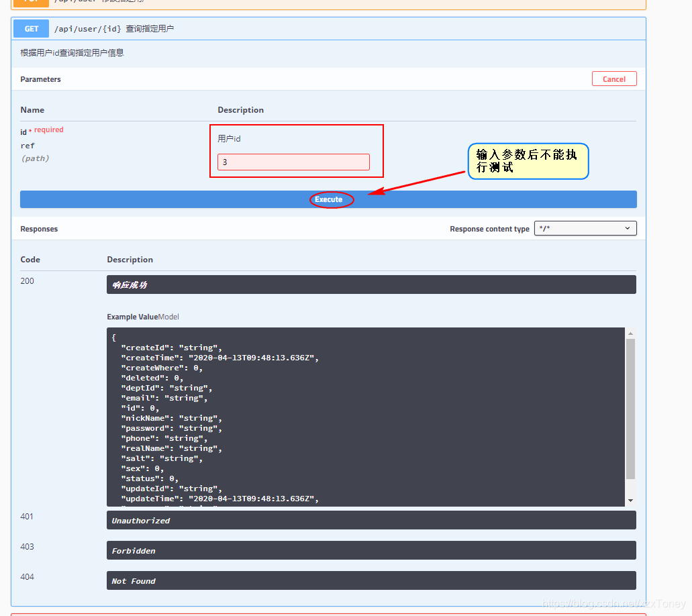This screenshot has height=616, width=692.
Task: Switch to the Model tab
Action: (x=168, y=317)
